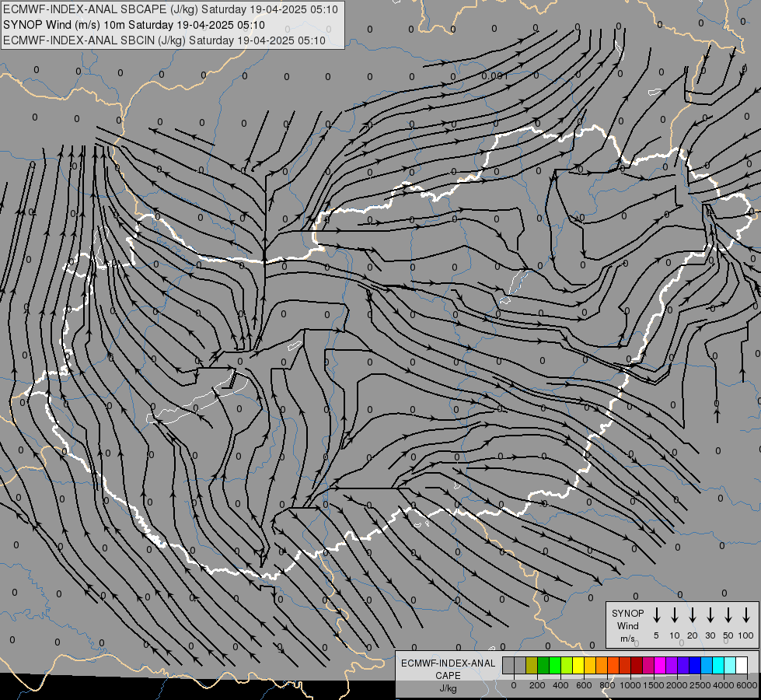Click the 1500 tick label on CAPE scale
The image size is (761, 700).
[x=653, y=685]
